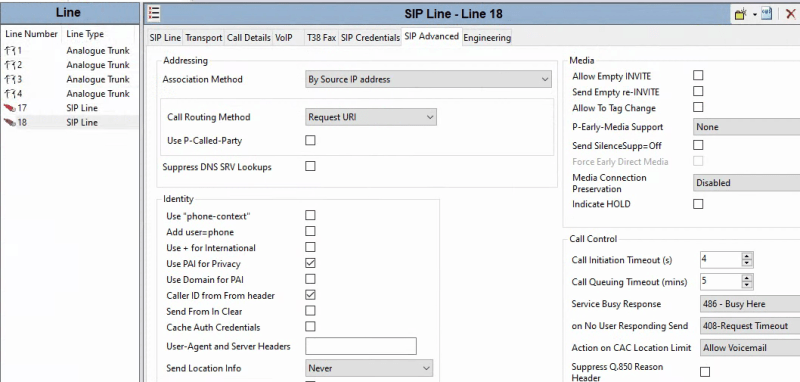Open the new record dropdown arrow

point(754,14)
